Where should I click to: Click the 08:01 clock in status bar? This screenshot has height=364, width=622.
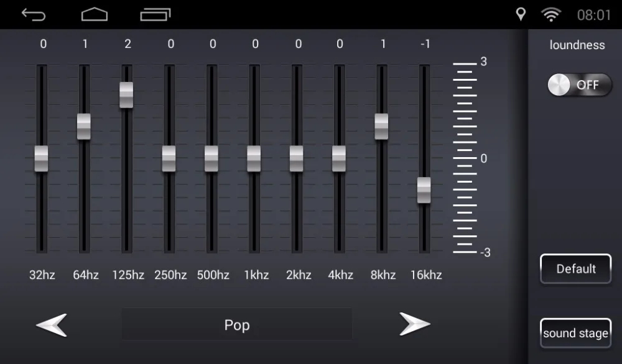tap(594, 15)
